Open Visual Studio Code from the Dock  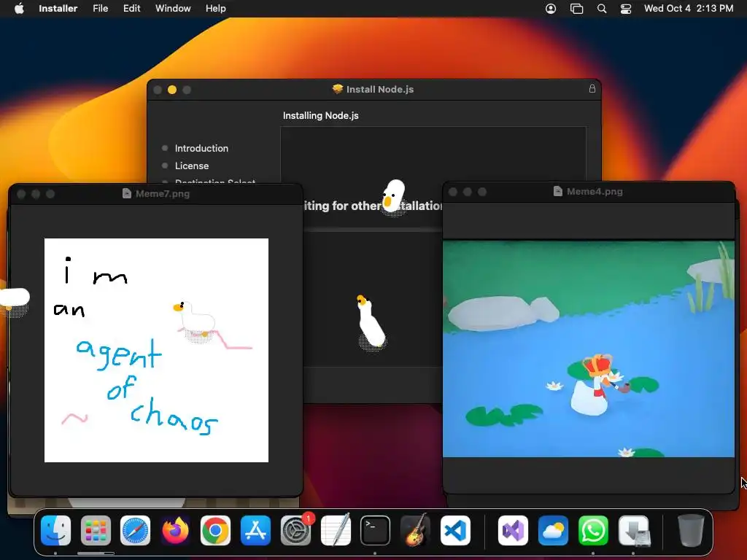point(455,530)
